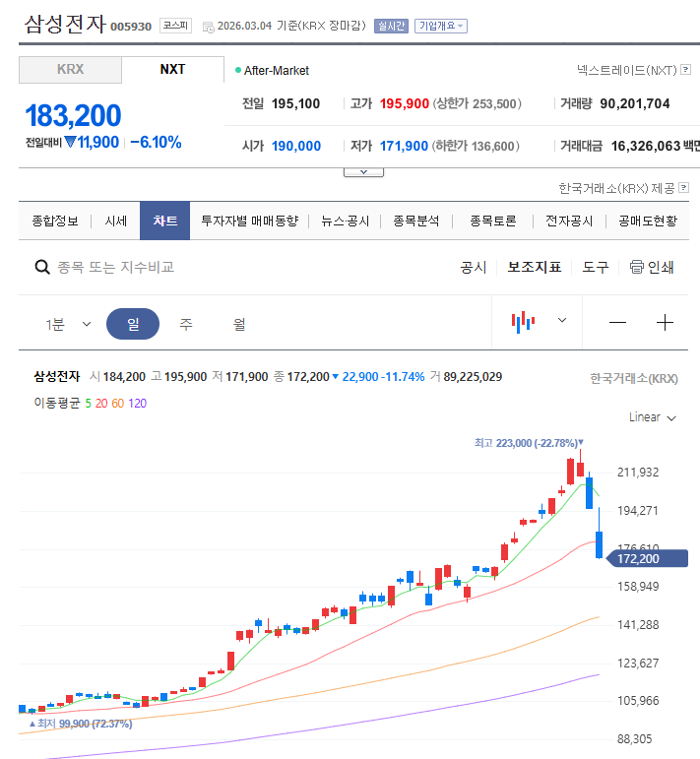Open the 종합정보 tab
The image size is (700, 759).
pos(55,221)
